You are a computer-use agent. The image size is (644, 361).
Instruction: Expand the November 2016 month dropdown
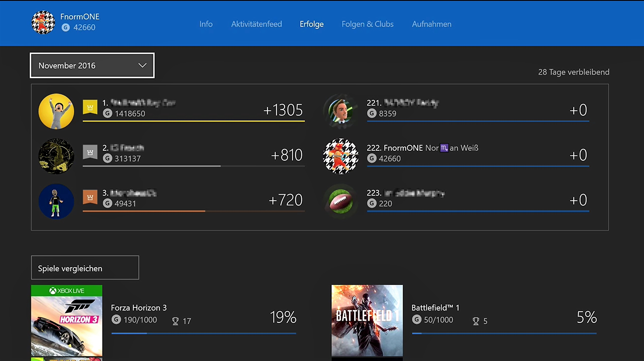tap(92, 65)
